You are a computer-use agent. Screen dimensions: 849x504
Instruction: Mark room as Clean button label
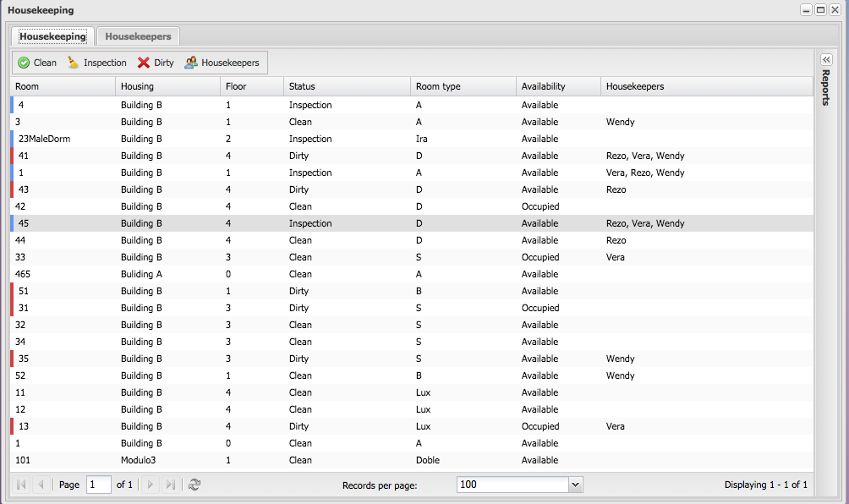tap(45, 63)
